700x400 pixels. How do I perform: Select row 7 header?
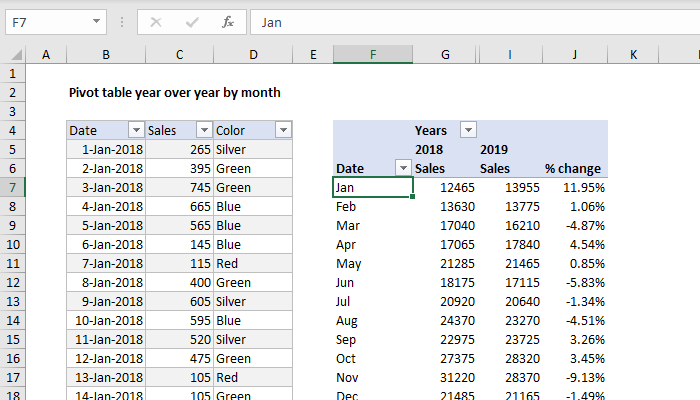(x=12, y=187)
